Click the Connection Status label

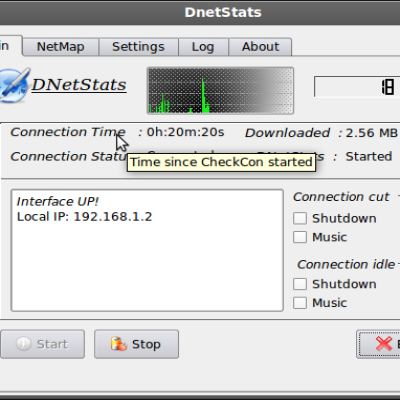click(68, 156)
